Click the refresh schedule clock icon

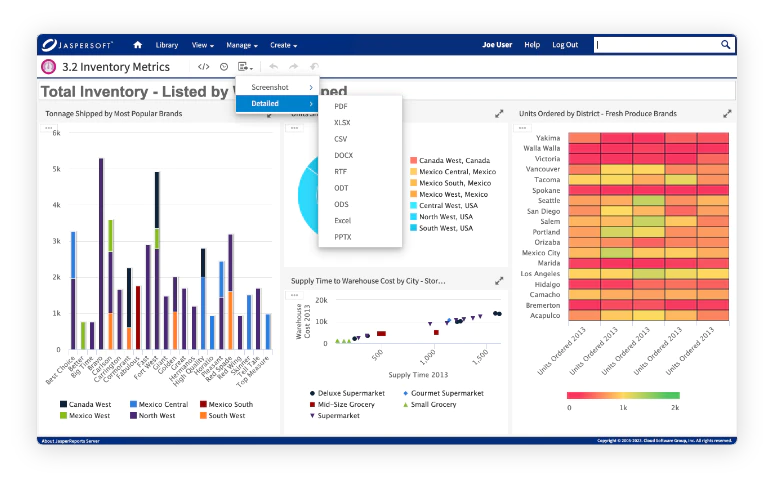point(224,67)
